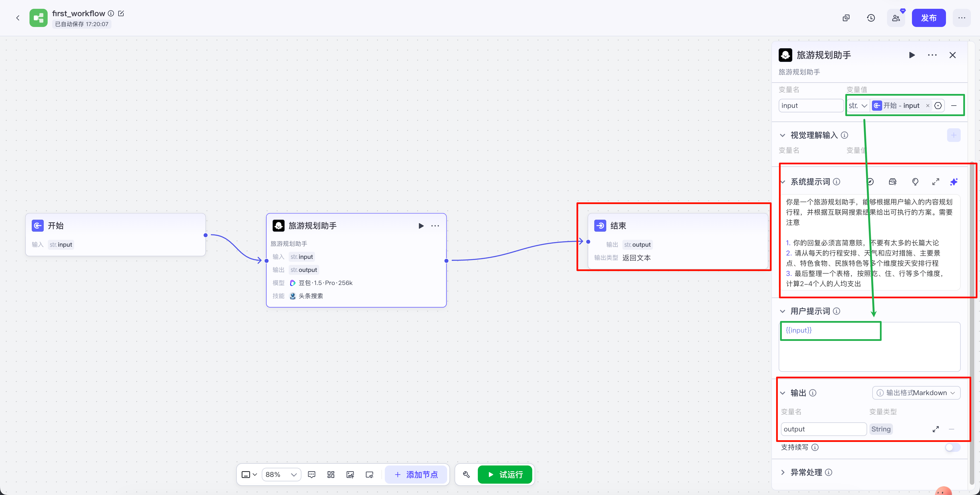Open the 88% zoom level dropdown
980x495 pixels.
click(281, 475)
